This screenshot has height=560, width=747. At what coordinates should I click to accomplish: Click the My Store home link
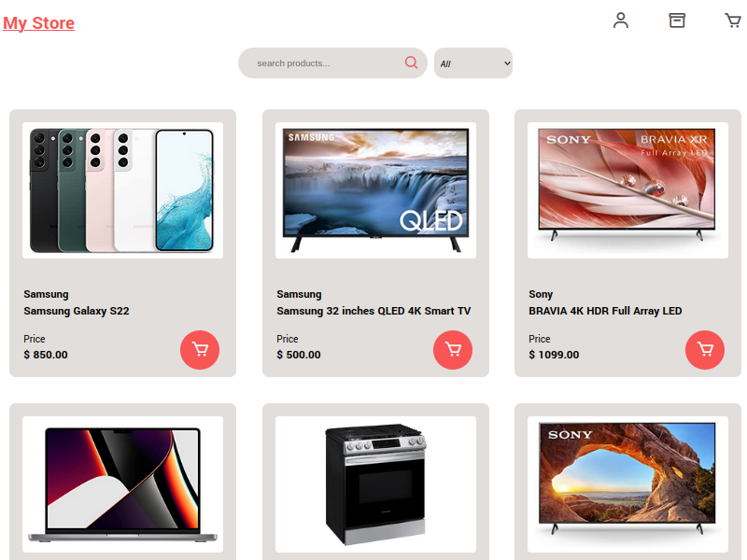(38, 22)
